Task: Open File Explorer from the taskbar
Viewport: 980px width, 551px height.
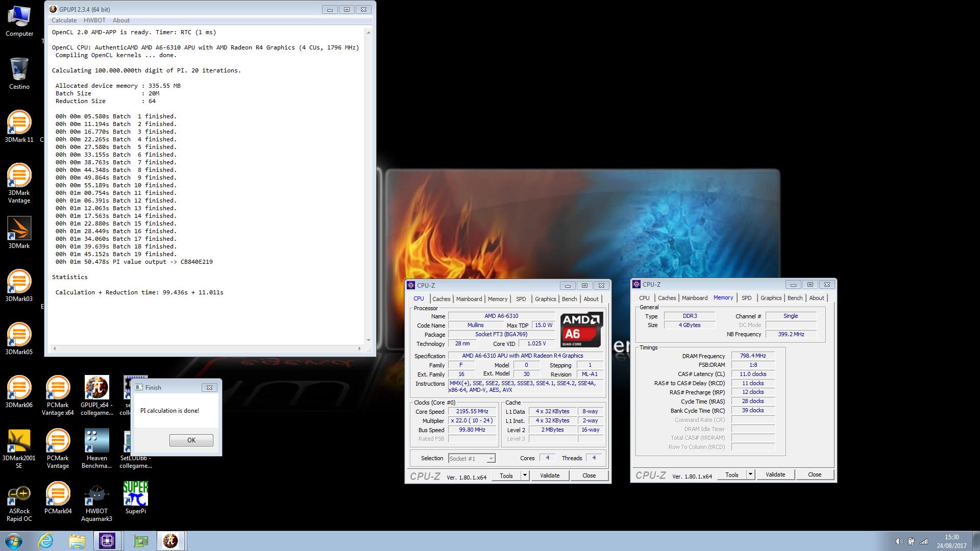Action: 77,541
